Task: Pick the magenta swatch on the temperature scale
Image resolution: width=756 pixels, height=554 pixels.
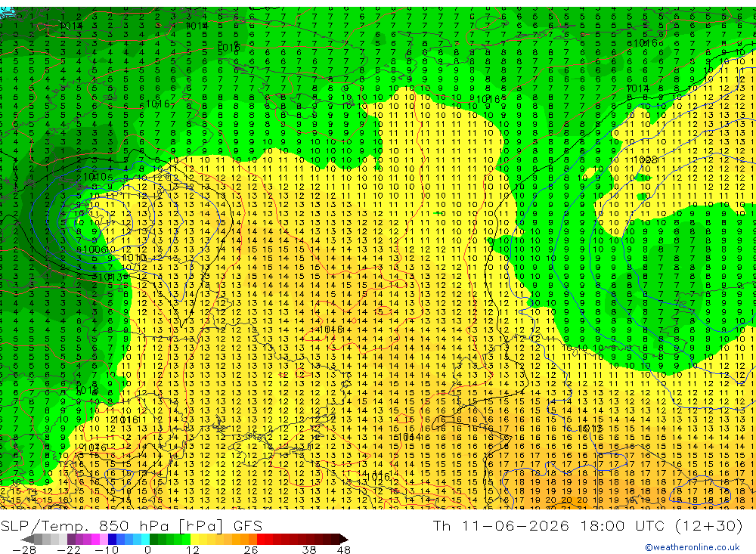Action: (95, 539)
